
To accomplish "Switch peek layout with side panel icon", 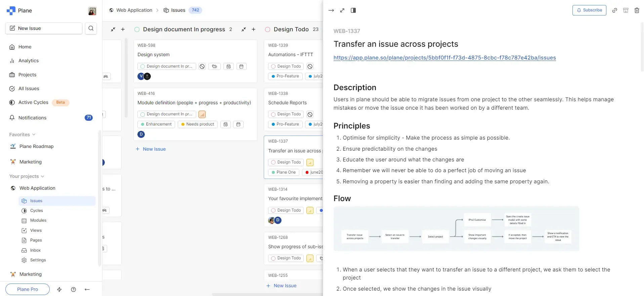I will tap(353, 10).
